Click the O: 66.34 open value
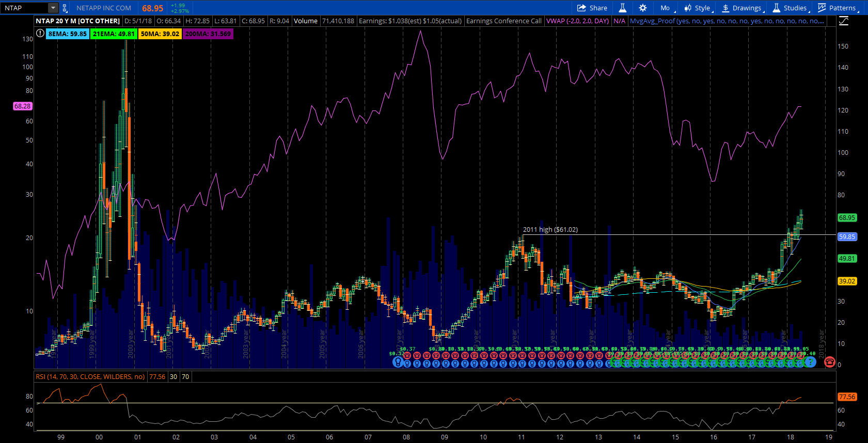Screen dimensions: 868x443 pyautogui.click(x=168, y=21)
